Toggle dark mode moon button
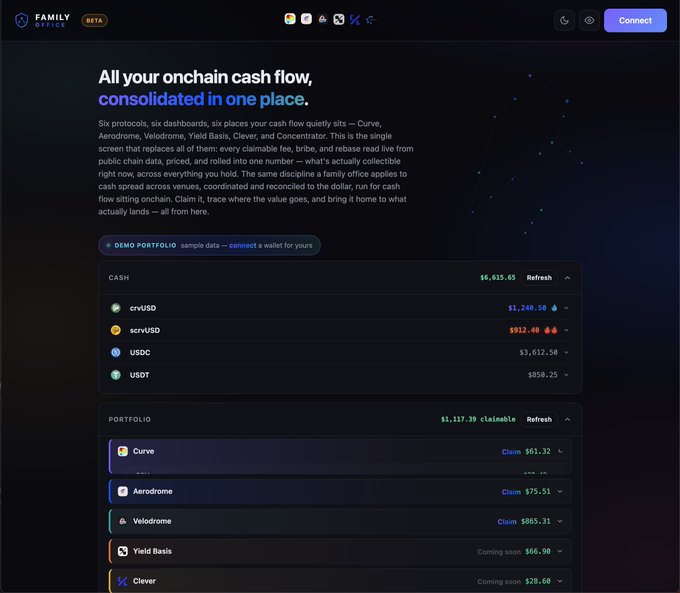The width and height of the screenshot is (680, 593). 564,20
